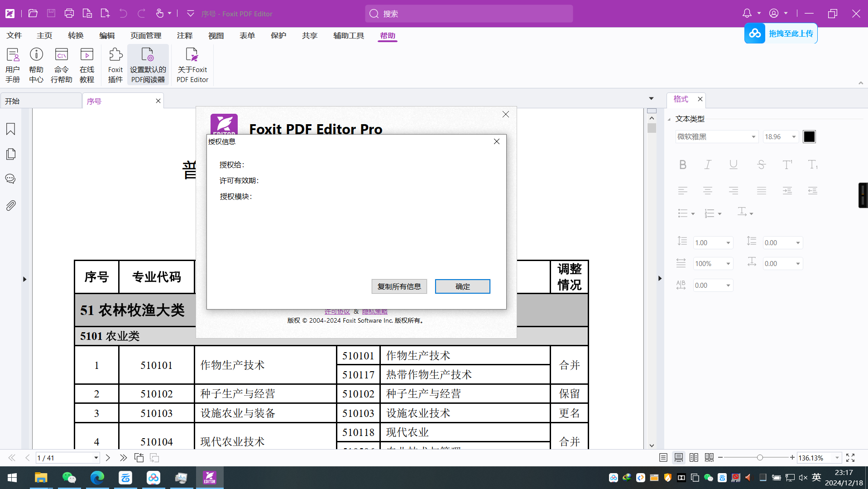Open Foxit 插件 plugins

(115, 65)
